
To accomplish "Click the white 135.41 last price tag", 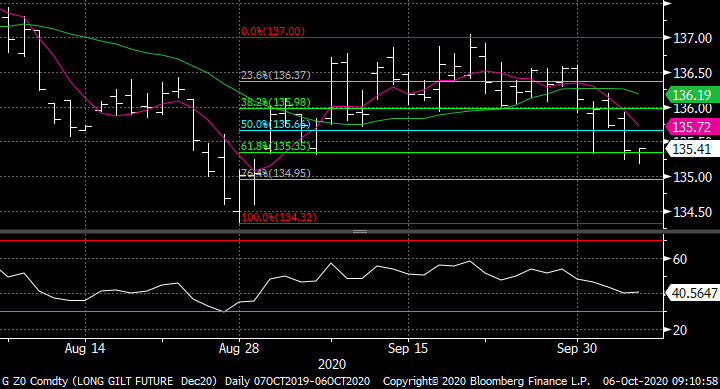I will (692, 149).
